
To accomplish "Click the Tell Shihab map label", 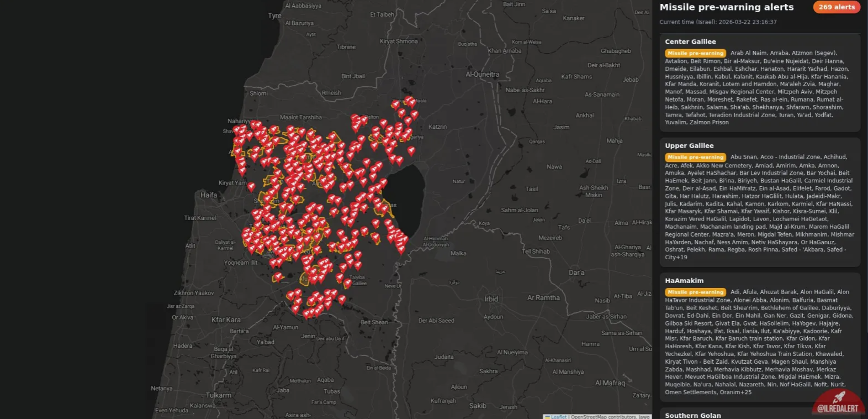I will point(536,252).
